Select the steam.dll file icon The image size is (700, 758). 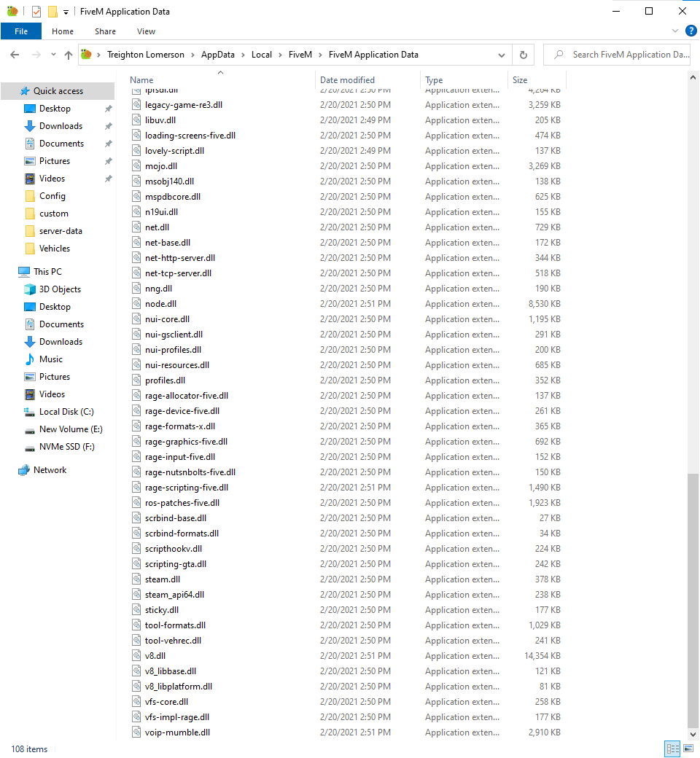pyautogui.click(x=136, y=579)
